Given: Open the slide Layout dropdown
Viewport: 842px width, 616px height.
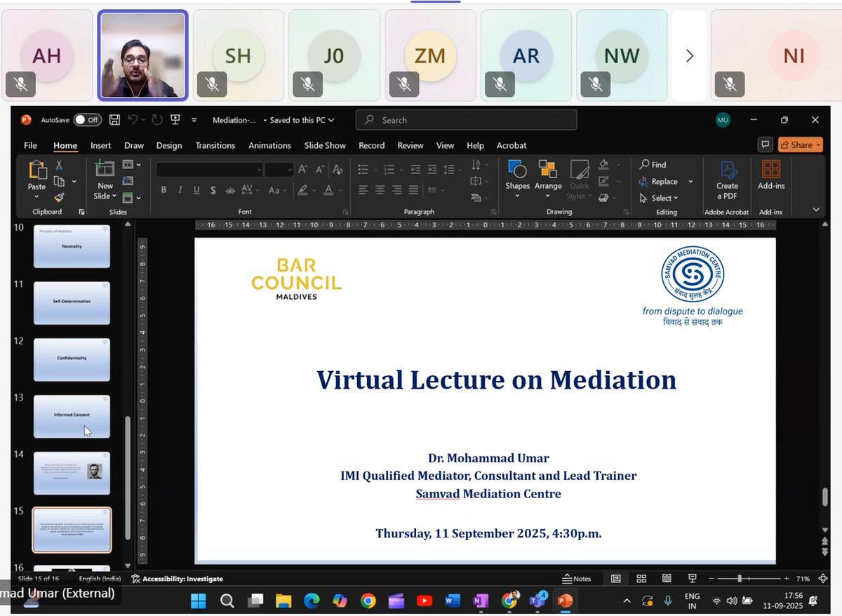Looking at the screenshot, I should point(131,165).
